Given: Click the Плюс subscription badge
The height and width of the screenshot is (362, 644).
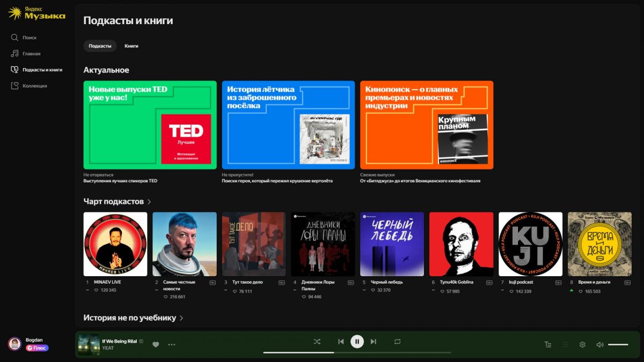Looking at the screenshot, I should tap(37, 348).
